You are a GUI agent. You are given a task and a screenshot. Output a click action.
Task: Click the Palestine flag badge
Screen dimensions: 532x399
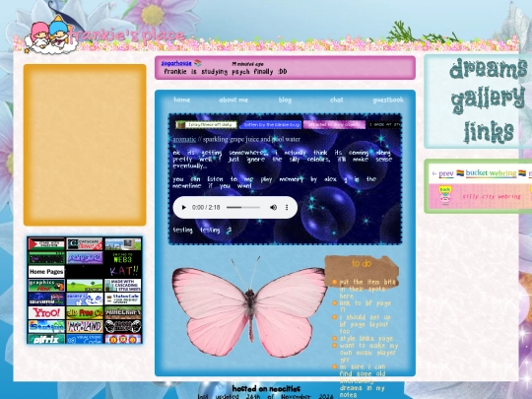click(46, 244)
